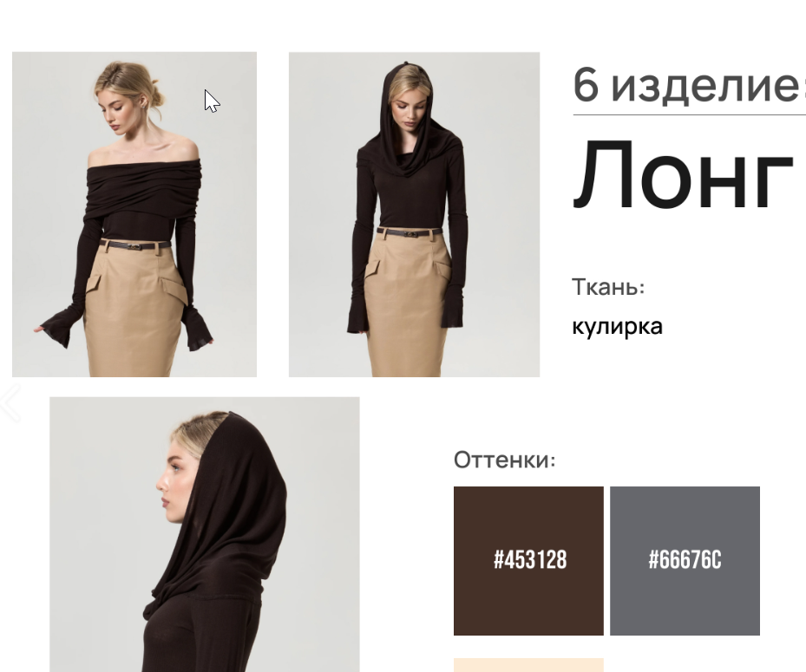The image size is (806, 672).
Task: Select the beige skirt in the off-shoulder photo
Action: pos(135,310)
